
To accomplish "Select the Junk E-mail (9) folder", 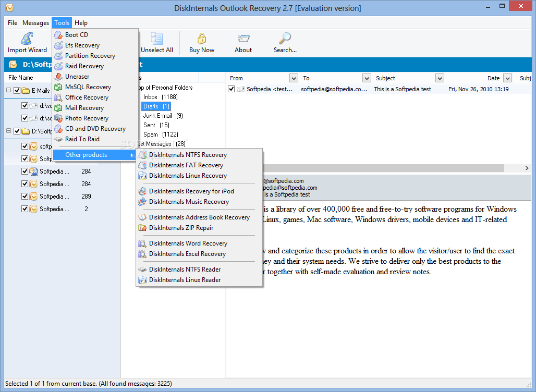I will (x=163, y=116).
